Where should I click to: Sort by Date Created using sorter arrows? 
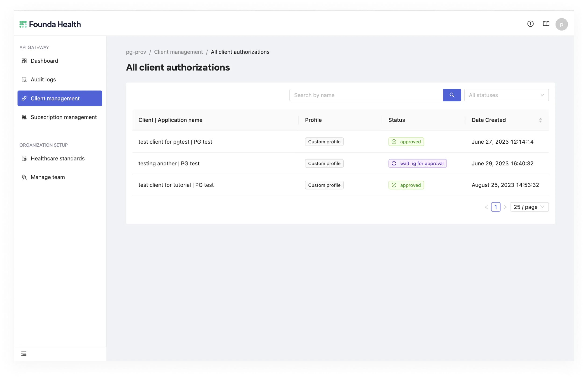(540, 120)
